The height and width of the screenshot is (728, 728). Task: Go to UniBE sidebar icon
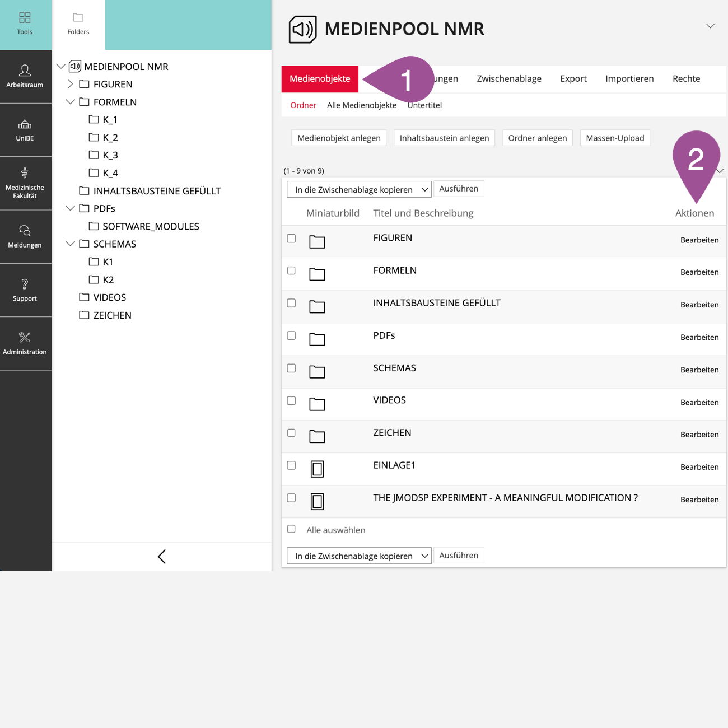[x=25, y=124]
